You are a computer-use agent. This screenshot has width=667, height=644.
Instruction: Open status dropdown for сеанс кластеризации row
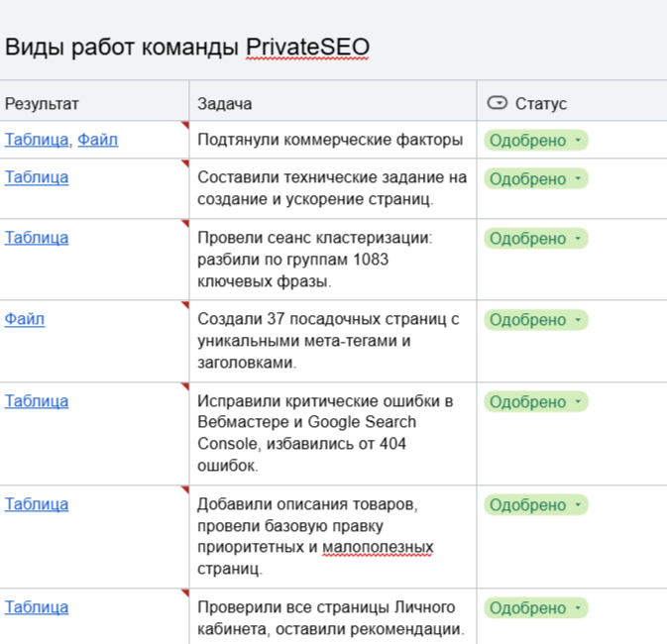(x=536, y=238)
